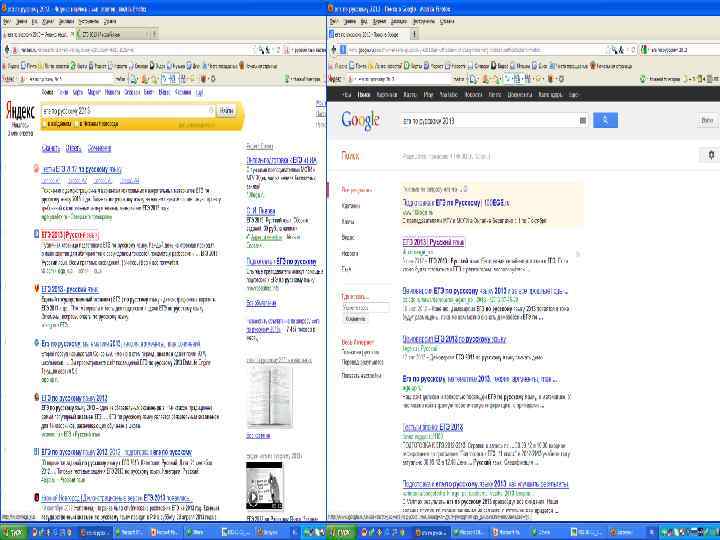
Task: Open the Yandex result 'Новый Новгород | Демонстрационные версии ЕГЭ 2013'
Action: coord(116,498)
